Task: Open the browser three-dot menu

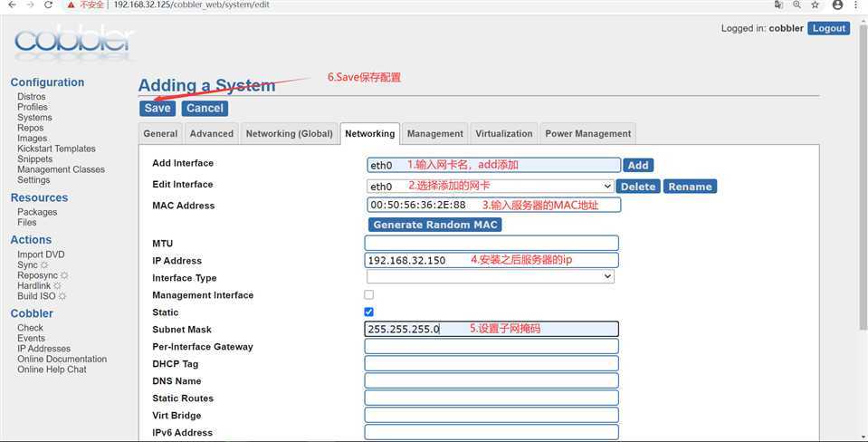Action: tap(856, 5)
